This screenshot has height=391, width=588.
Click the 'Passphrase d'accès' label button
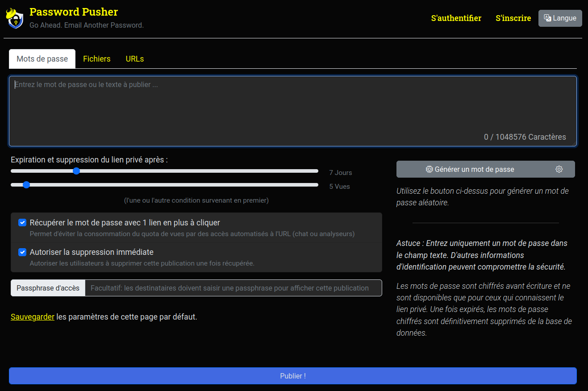pyautogui.click(x=47, y=288)
